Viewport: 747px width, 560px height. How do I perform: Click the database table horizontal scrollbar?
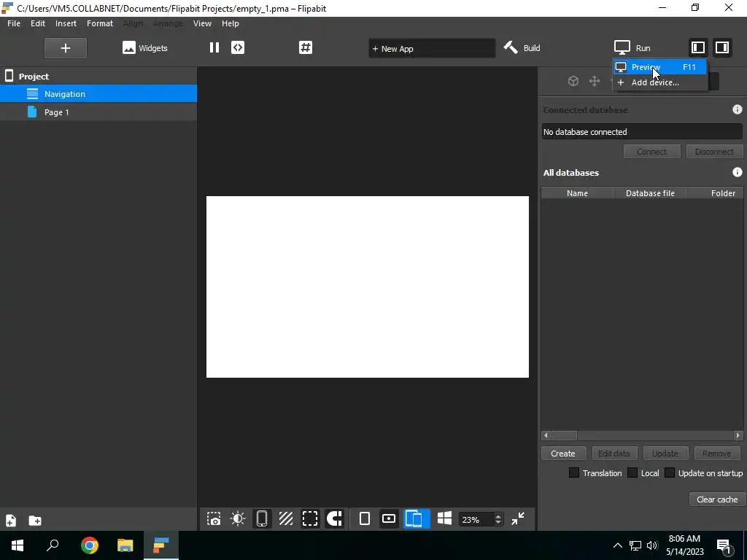point(642,435)
